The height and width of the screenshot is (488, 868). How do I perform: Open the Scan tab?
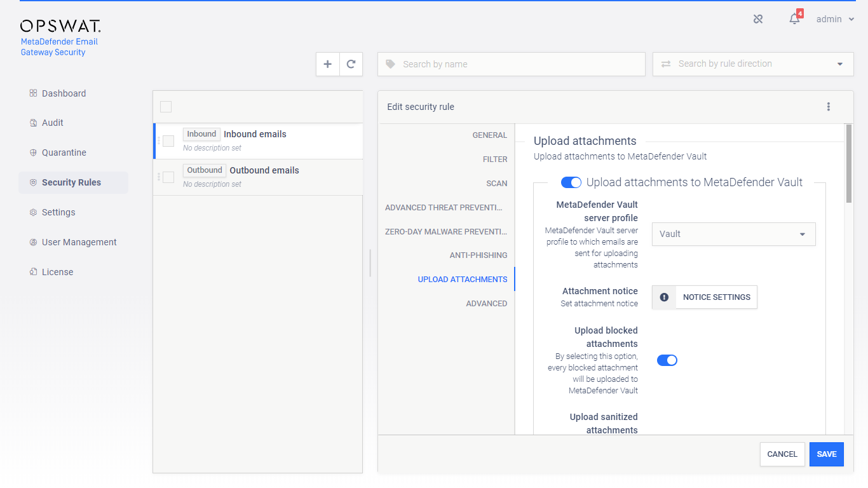497,184
